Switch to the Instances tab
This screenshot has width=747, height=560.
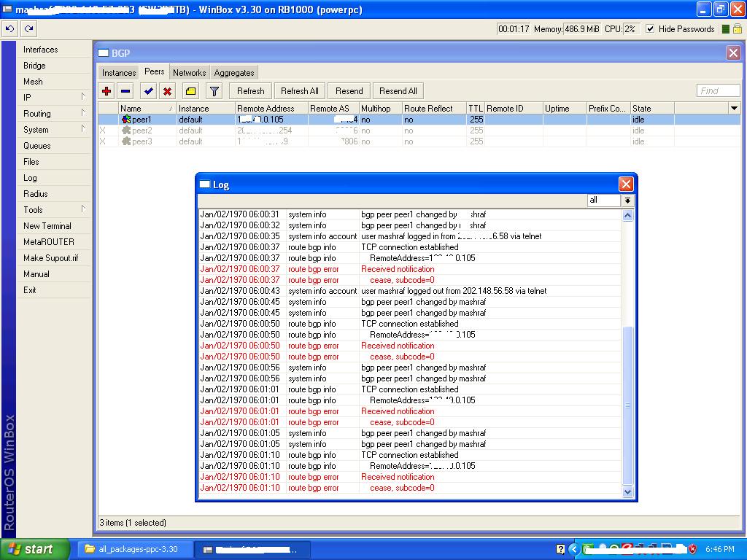tap(119, 72)
